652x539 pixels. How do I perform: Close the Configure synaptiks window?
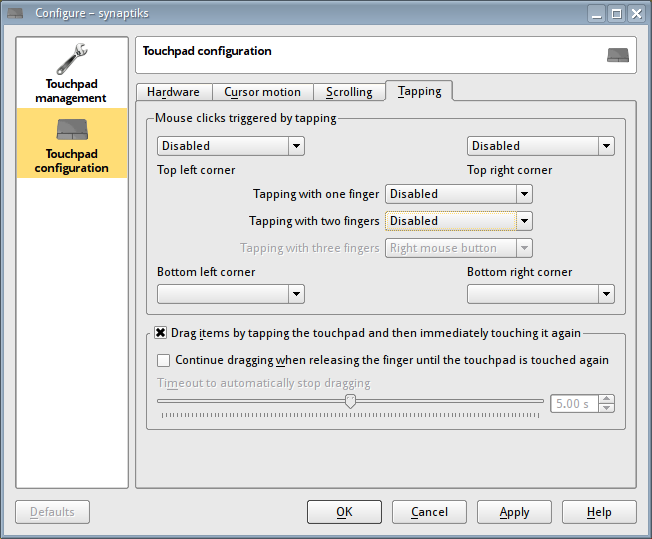tap(637, 14)
